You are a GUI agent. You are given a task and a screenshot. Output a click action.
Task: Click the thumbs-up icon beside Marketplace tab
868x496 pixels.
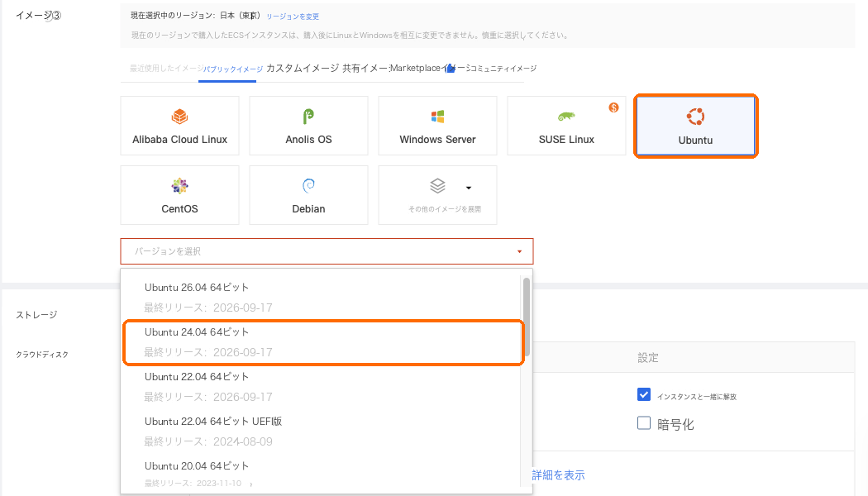450,68
